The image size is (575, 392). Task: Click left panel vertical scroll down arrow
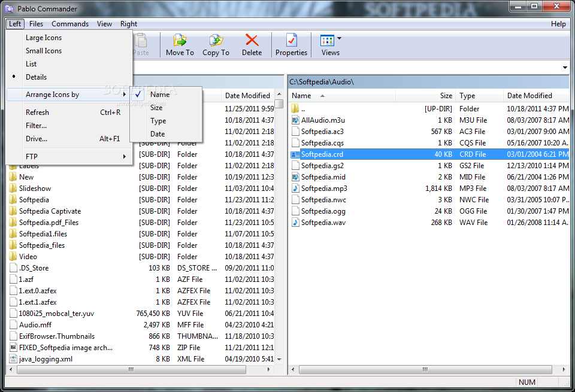280,360
